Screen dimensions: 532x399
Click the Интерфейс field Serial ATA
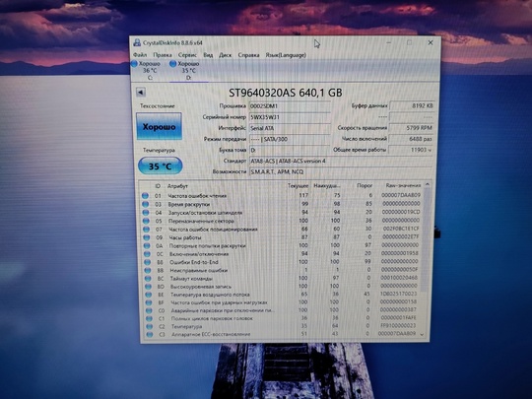(x=290, y=128)
